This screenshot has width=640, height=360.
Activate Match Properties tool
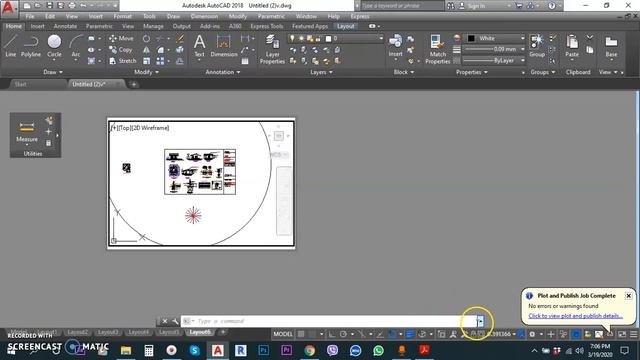[438, 49]
